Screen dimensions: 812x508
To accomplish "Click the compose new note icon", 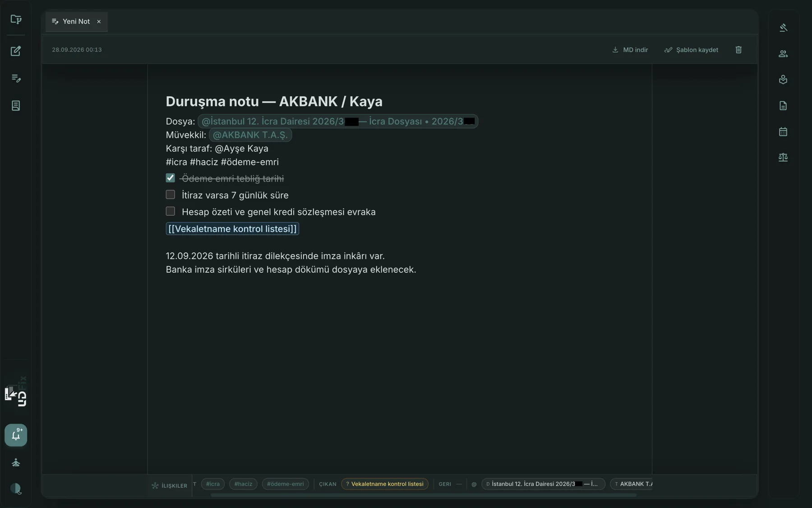I will click(x=16, y=51).
